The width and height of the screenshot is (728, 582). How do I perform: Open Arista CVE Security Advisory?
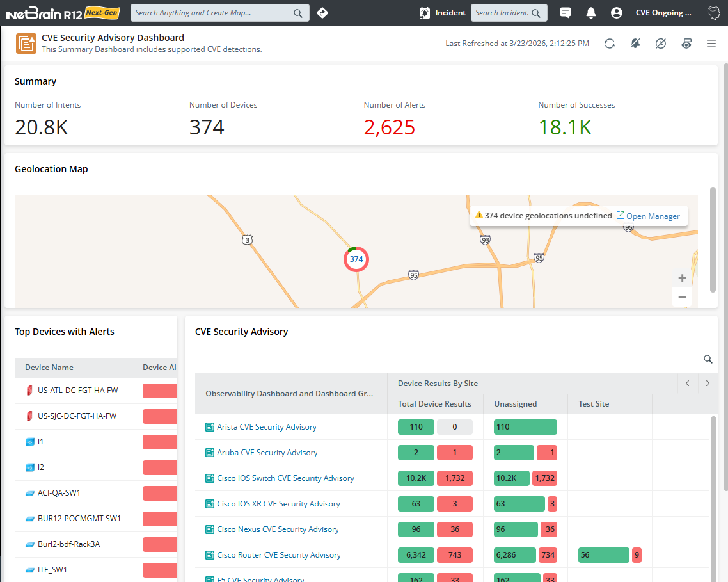[267, 427]
